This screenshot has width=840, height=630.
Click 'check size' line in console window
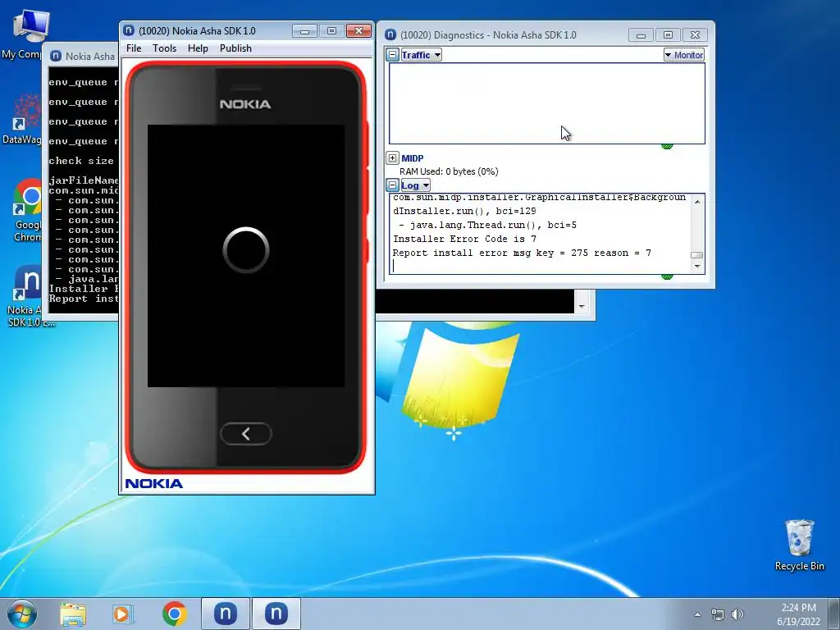81,161
